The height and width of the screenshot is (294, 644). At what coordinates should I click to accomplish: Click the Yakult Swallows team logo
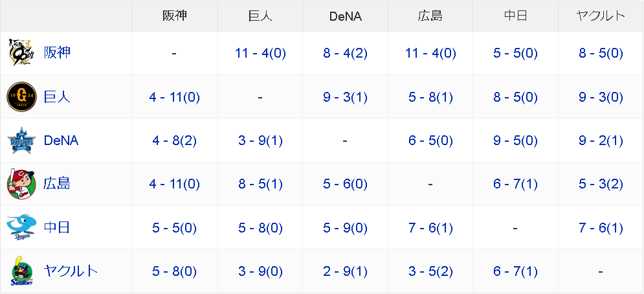pyautogui.click(x=22, y=271)
